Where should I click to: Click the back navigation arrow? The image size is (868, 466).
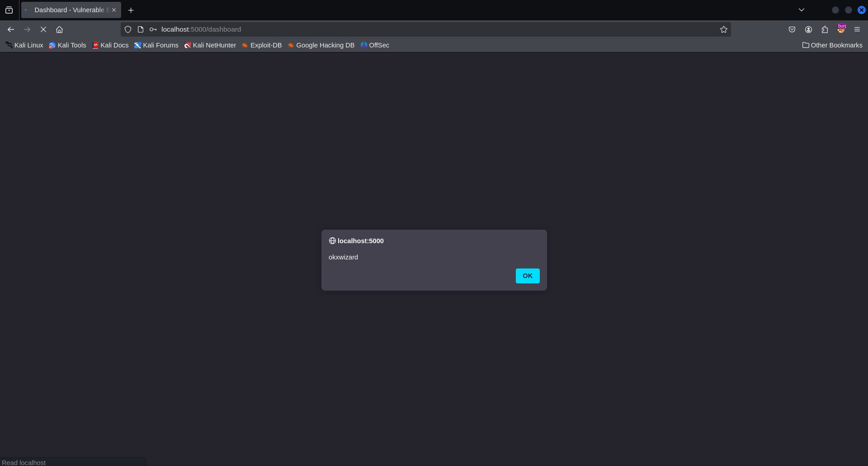coord(10,29)
